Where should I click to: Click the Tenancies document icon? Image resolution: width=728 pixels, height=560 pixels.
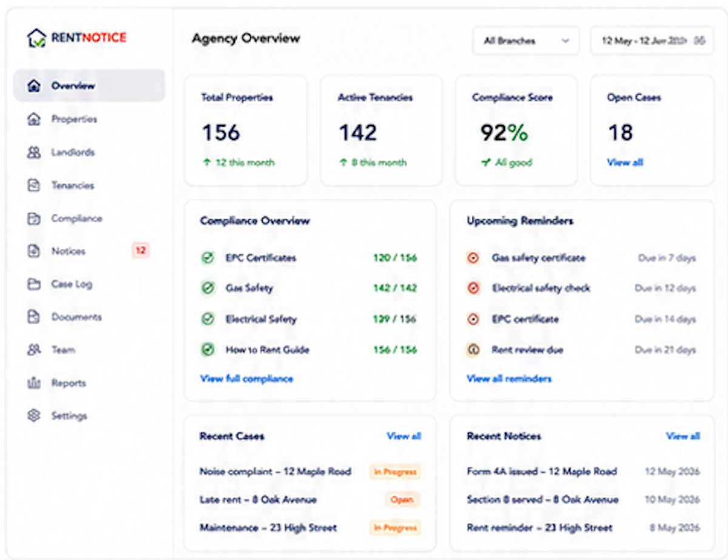pyautogui.click(x=34, y=186)
